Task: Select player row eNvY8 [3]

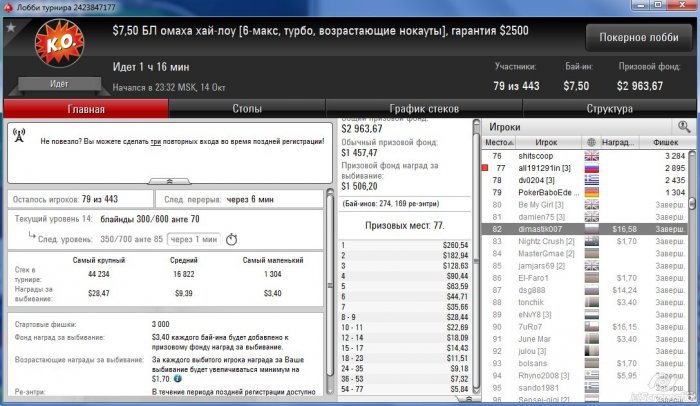Action: pos(585,314)
